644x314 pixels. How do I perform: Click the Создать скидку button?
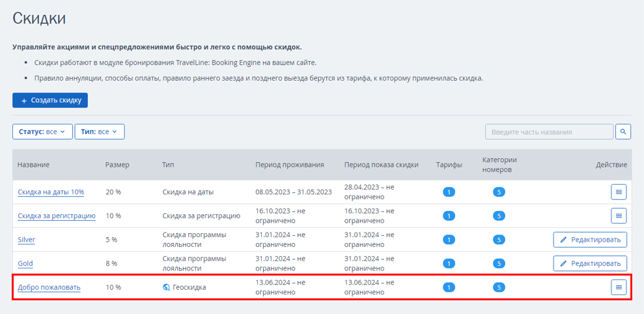click(50, 100)
